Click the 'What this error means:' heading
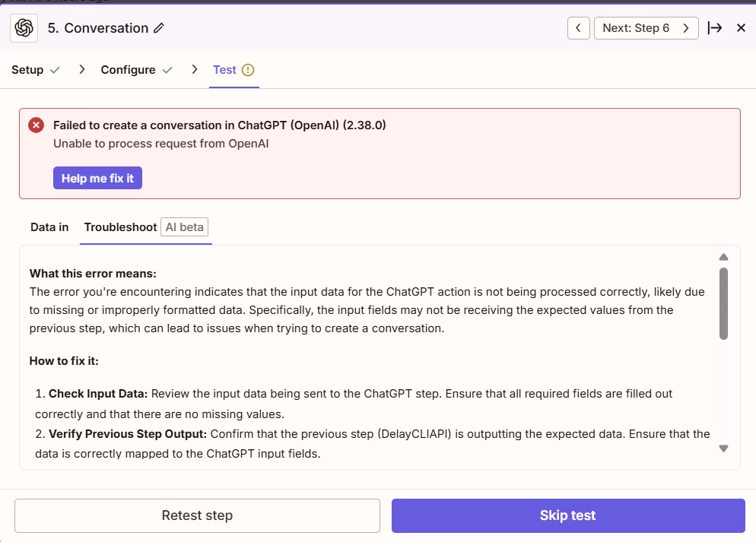The height and width of the screenshot is (542, 756). (x=93, y=274)
